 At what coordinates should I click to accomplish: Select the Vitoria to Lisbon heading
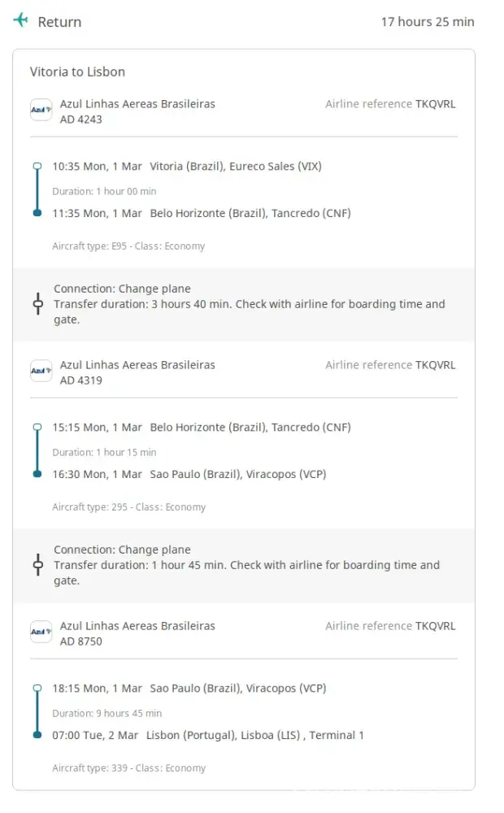[x=78, y=72]
